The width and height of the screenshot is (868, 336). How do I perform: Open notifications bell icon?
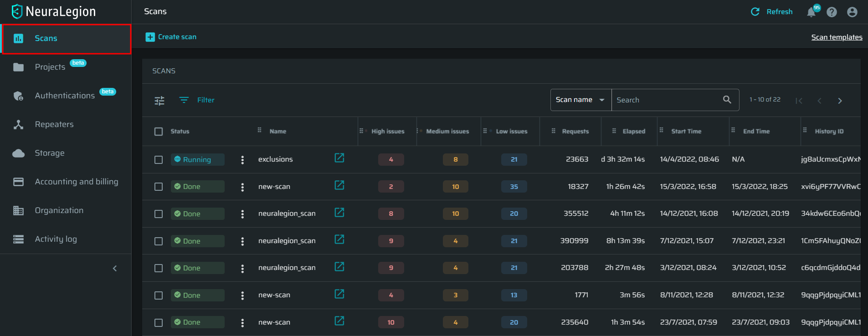click(x=811, y=12)
